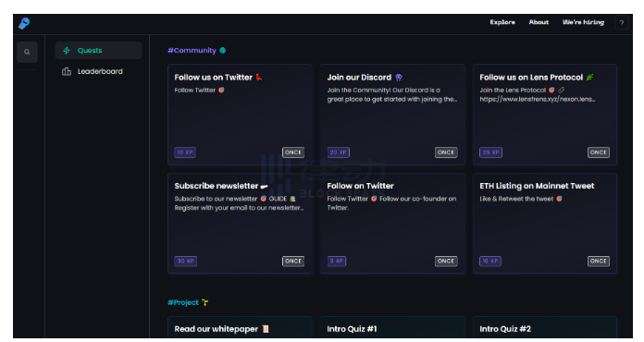Click ONCE tag on ETH Listing card
This screenshot has height=342, width=644.
tap(599, 261)
